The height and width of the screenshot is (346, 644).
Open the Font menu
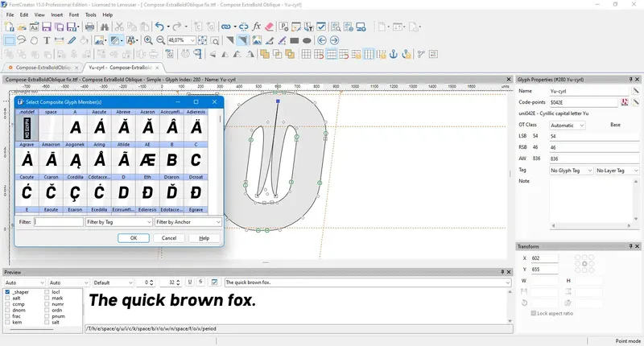[x=74, y=14]
